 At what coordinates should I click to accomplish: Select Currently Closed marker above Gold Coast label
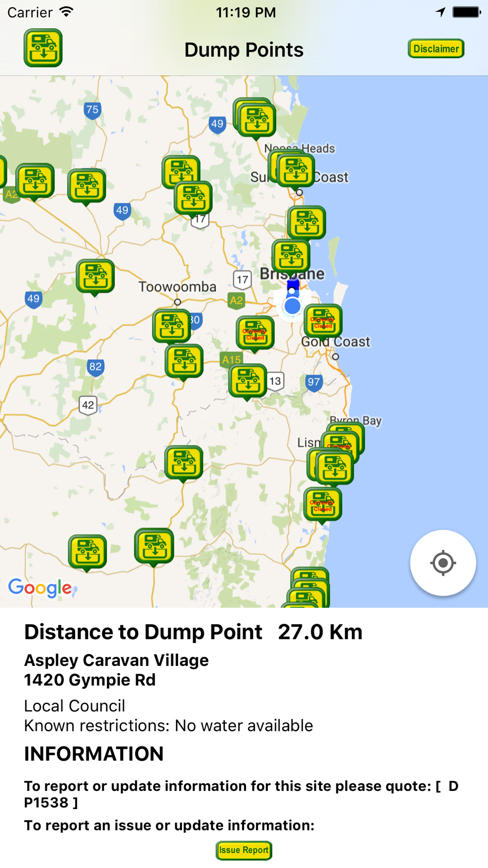click(x=323, y=321)
